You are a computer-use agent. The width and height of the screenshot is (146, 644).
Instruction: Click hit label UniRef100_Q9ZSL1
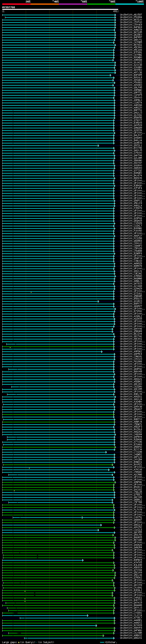pyautogui.click(x=131, y=146)
